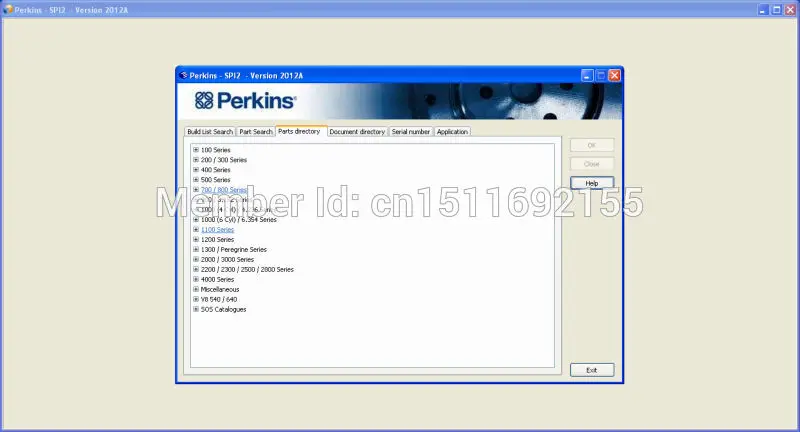Image resolution: width=800 pixels, height=432 pixels.
Task: Switch to the Build List Search tab
Action: pos(210,132)
